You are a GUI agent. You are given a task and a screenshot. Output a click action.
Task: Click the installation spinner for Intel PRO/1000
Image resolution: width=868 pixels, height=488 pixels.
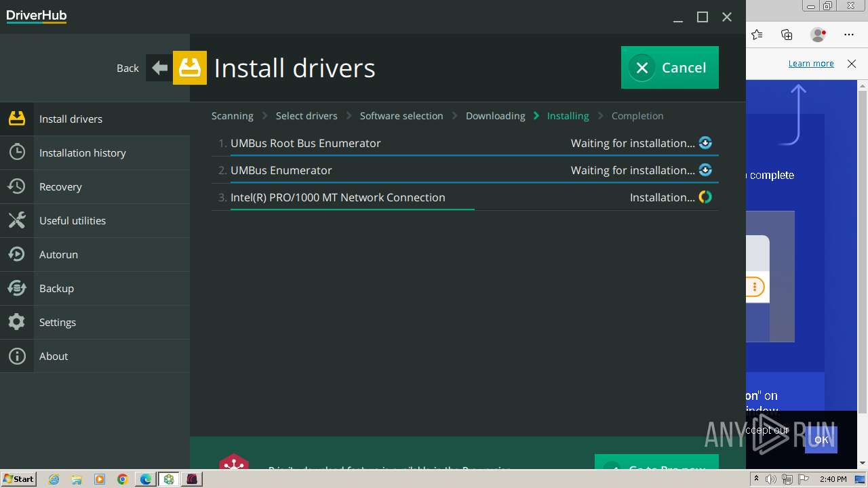point(705,197)
